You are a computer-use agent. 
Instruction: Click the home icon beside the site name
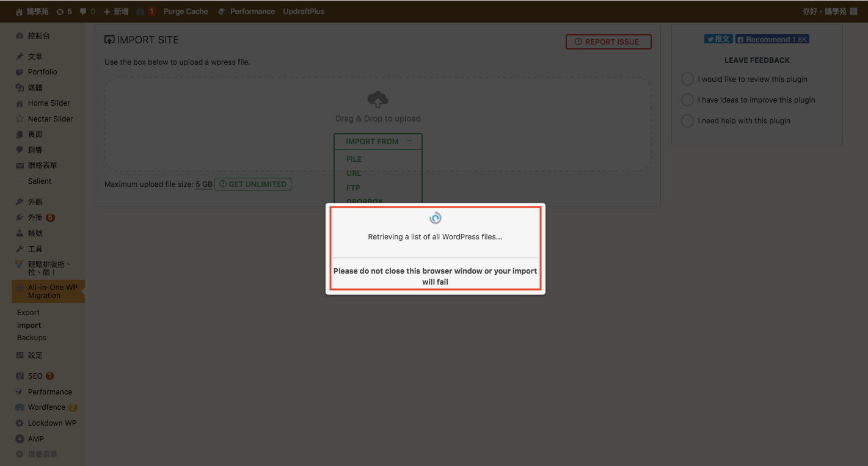pyautogui.click(x=19, y=12)
